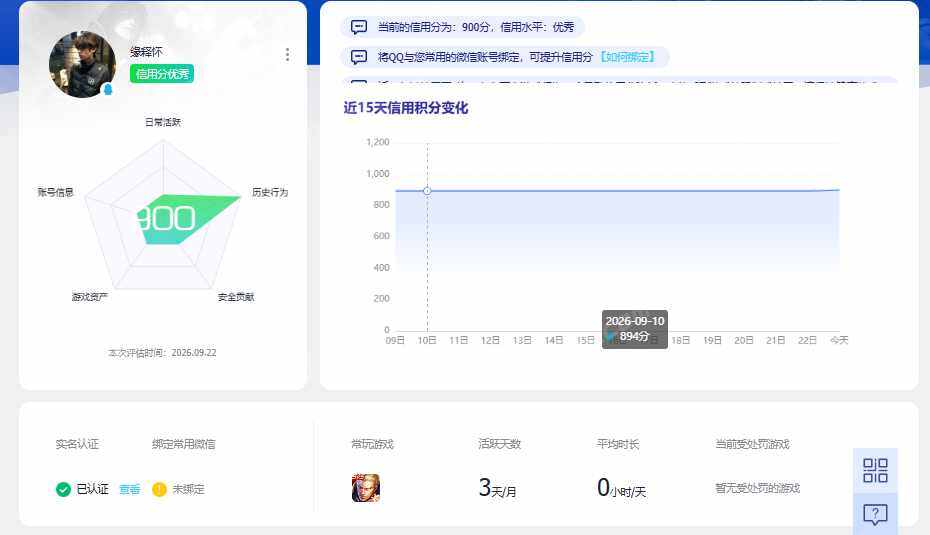The width and height of the screenshot is (930, 535).
Task: Click chat icon beside 当前的信用分为 message
Action: click(x=359, y=27)
